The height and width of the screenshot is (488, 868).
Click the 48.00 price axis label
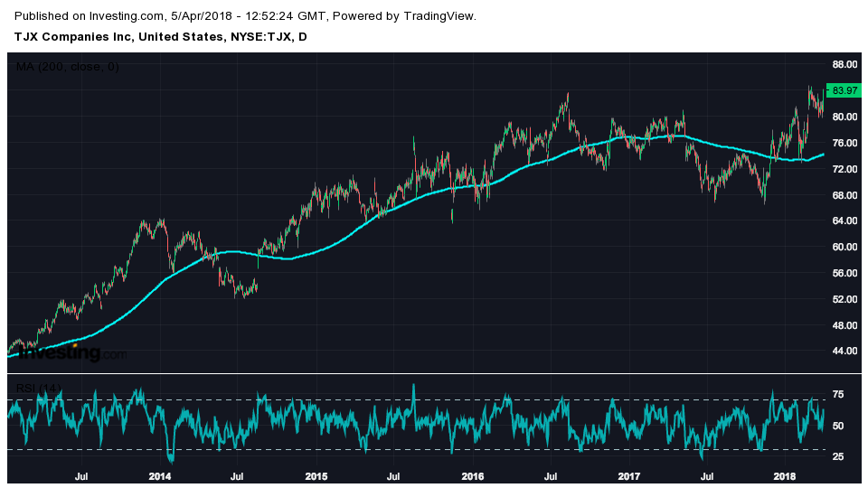[x=844, y=324]
